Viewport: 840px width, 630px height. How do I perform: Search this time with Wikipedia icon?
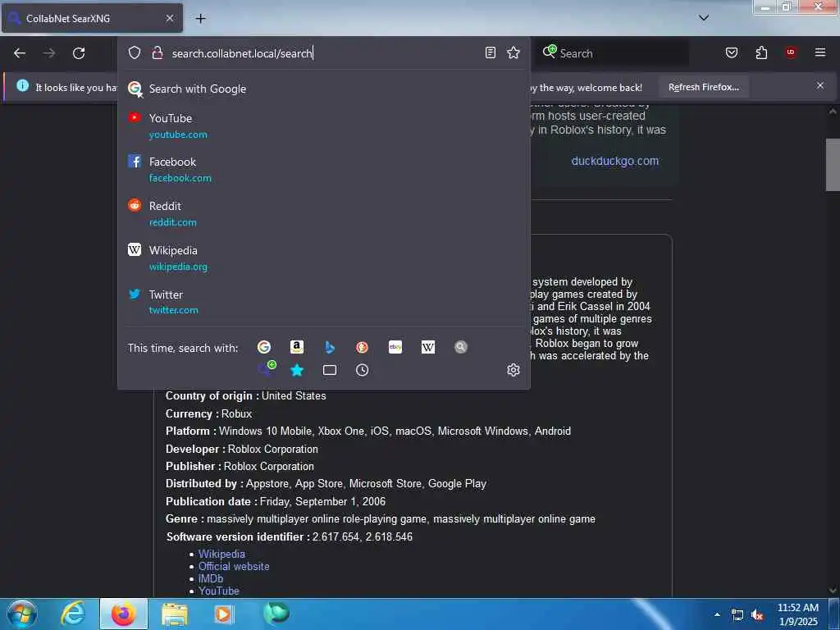coord(428,347)
